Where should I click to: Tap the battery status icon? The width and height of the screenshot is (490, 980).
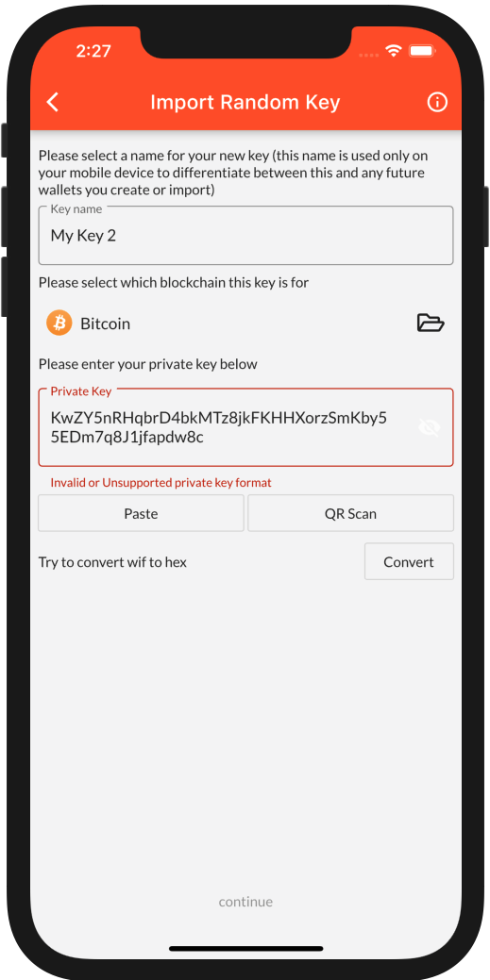click(422, 51)
